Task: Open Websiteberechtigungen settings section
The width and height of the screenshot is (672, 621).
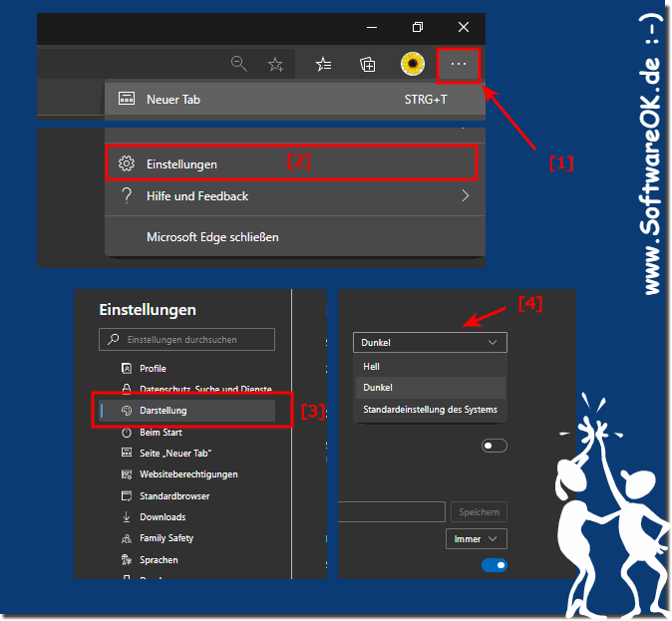Action: [186, 474]
